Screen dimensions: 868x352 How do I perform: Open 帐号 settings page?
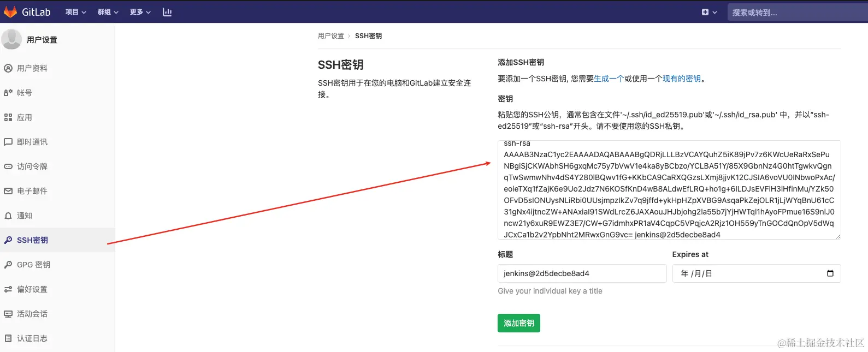point(57,93)
